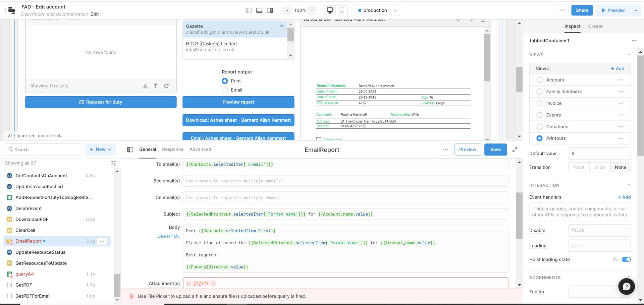
Task: Select Gazette contact in the list
Action: (235, 29)
